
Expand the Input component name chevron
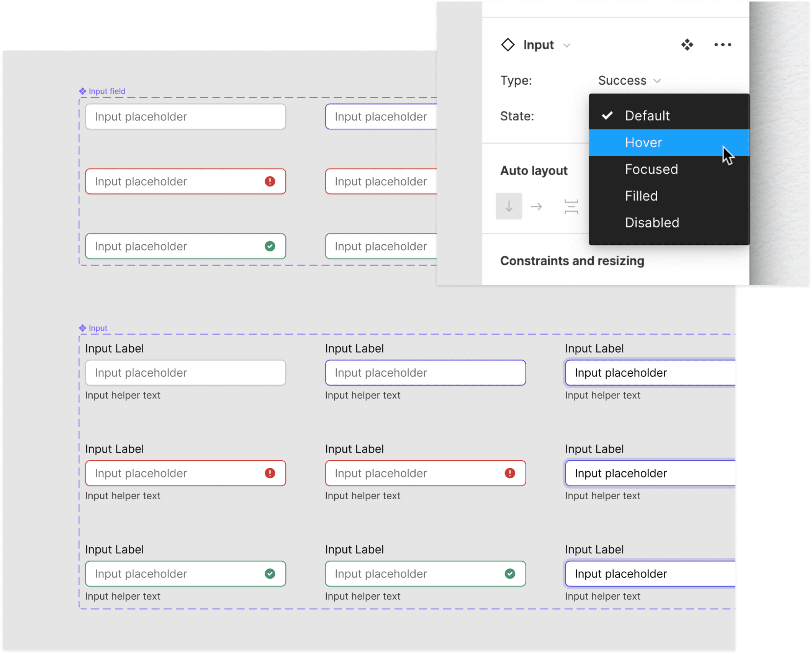click(567, 45)
